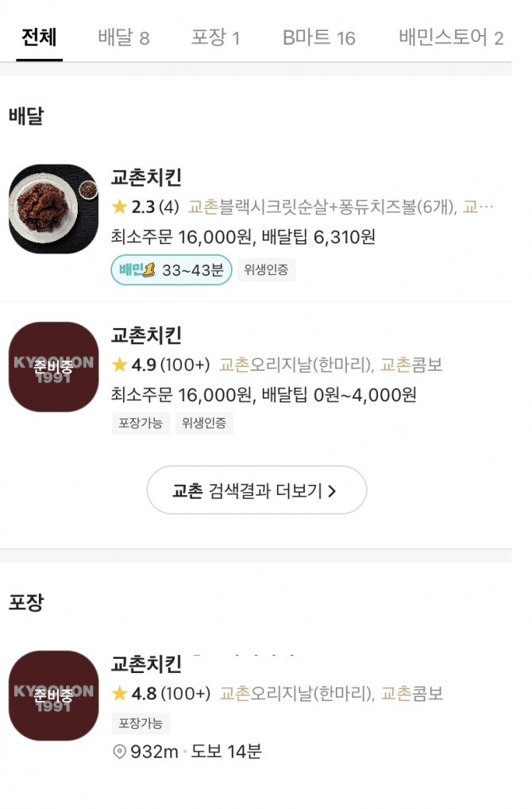Screen dimensions: 532x809
Task: Expand 교촌 검색결과 더보기
Action: point(256,490)
